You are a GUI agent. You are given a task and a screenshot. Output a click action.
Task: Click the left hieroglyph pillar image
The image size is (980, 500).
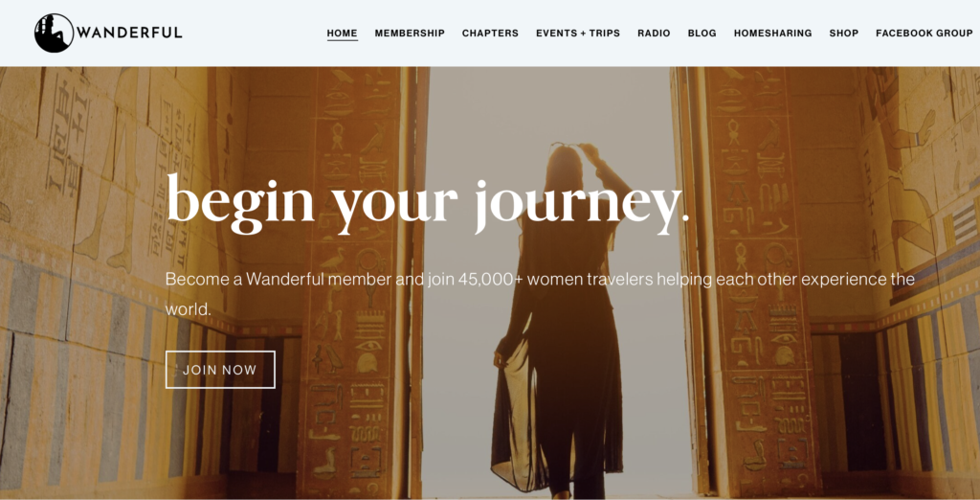(353, 282)
